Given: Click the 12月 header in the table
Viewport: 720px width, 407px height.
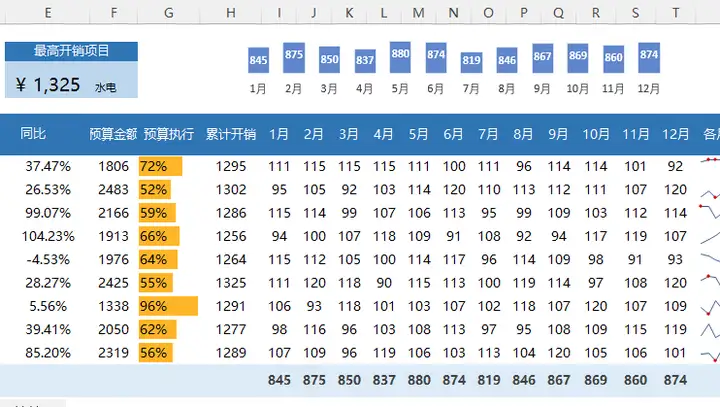Looking at the screenshot, I should pos(676,134).
